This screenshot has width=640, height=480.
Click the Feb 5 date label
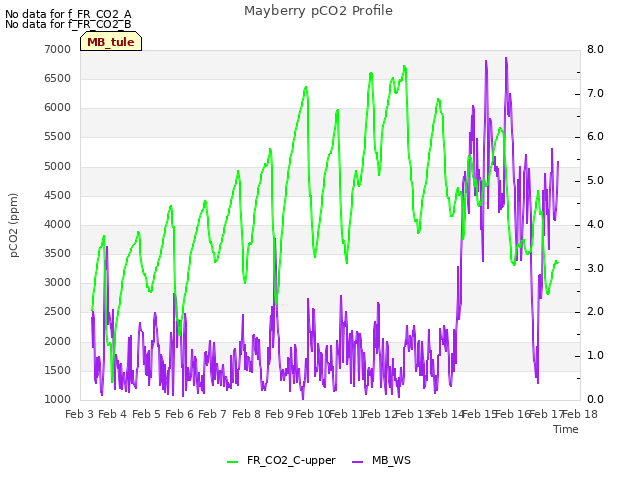click(x=146, y=414)
